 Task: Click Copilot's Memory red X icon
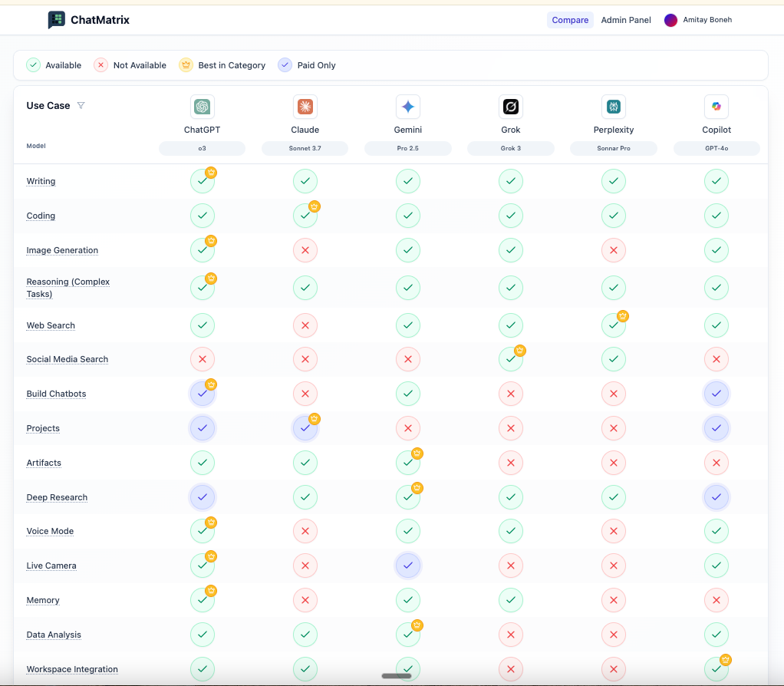(x=716, y=600)
